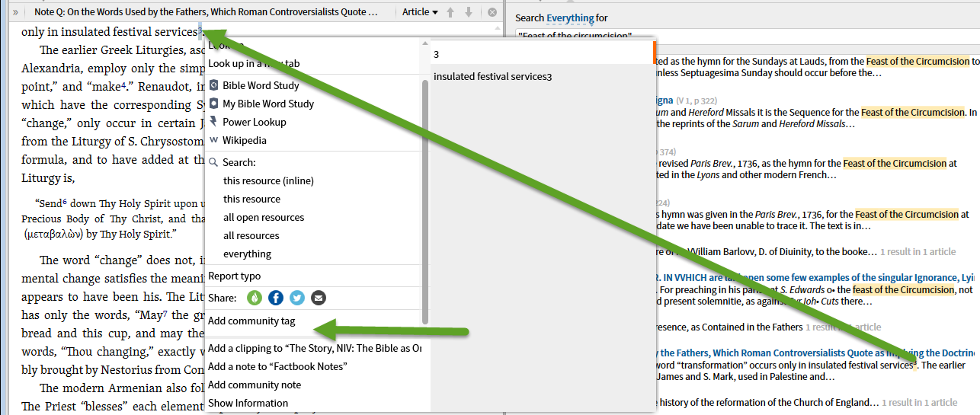Viewport: 980px width, 415px height.
Task: Click the panel title "Note Q: On the Words…"
Action: (x=206, y=12)
